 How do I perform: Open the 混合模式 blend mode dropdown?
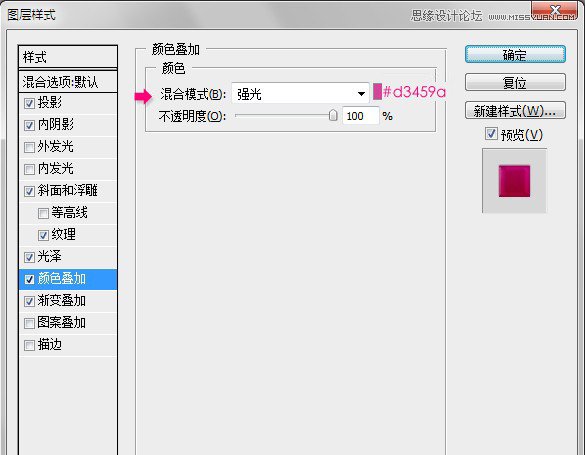point(300,93)
